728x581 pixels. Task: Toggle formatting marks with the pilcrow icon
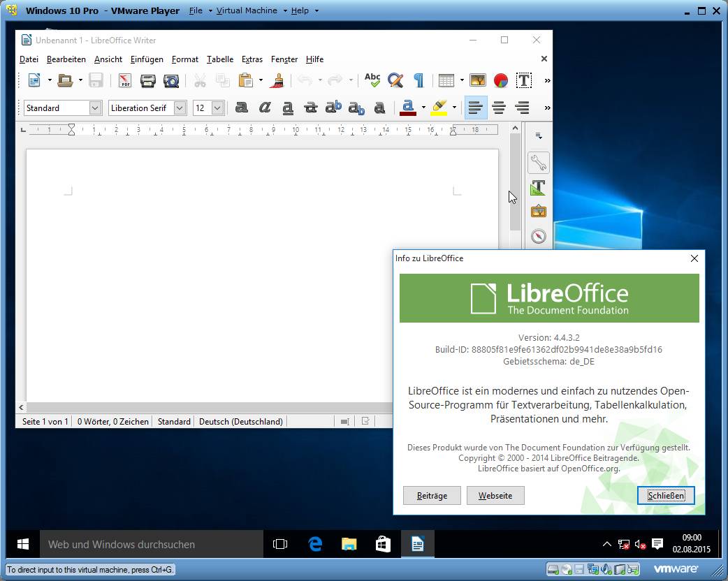[418, 81]
